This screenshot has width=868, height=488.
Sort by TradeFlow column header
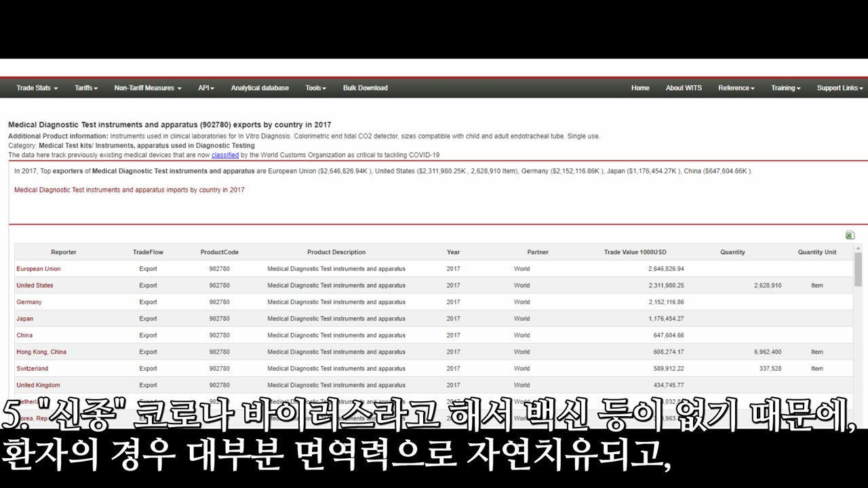(x=148, y=252)
